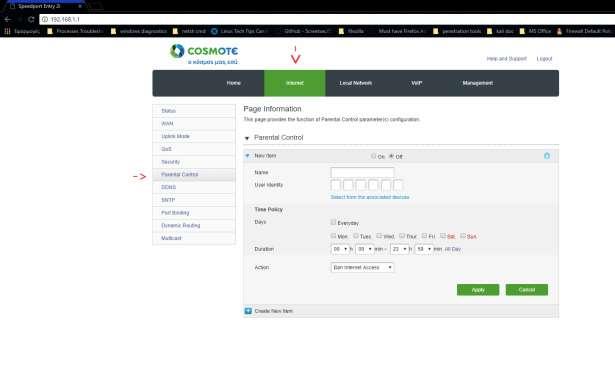Check the Mon checkbox
The width and height of the screenshot is (615, 365).
click(x=333, y=236)
